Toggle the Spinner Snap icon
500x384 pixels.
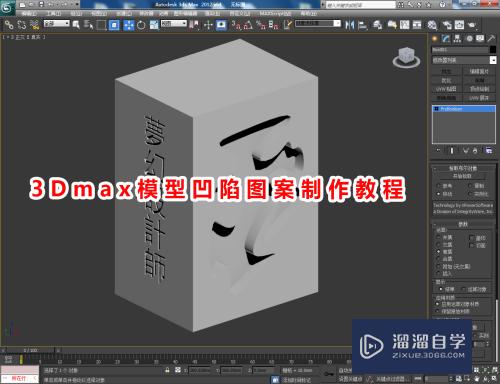[x=274, y=25]
